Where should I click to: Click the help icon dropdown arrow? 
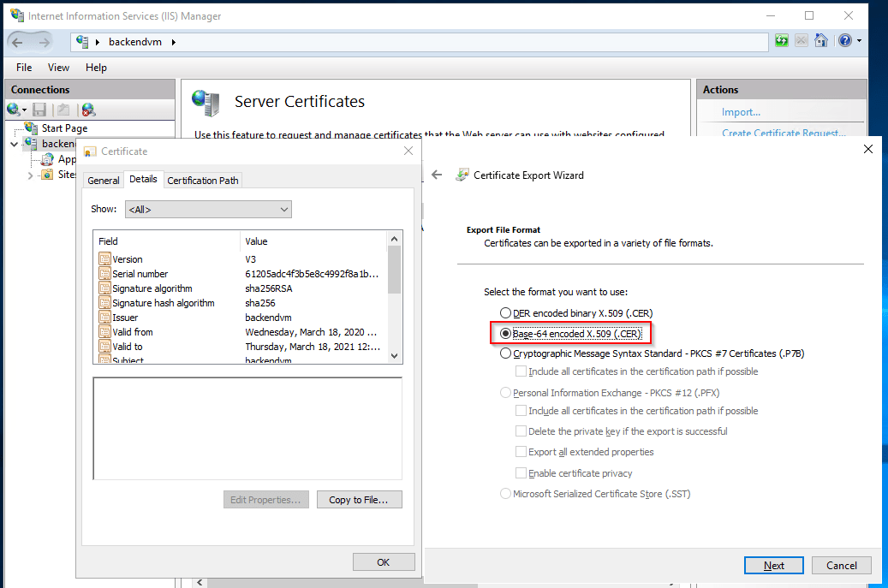(x=859, y=41)
